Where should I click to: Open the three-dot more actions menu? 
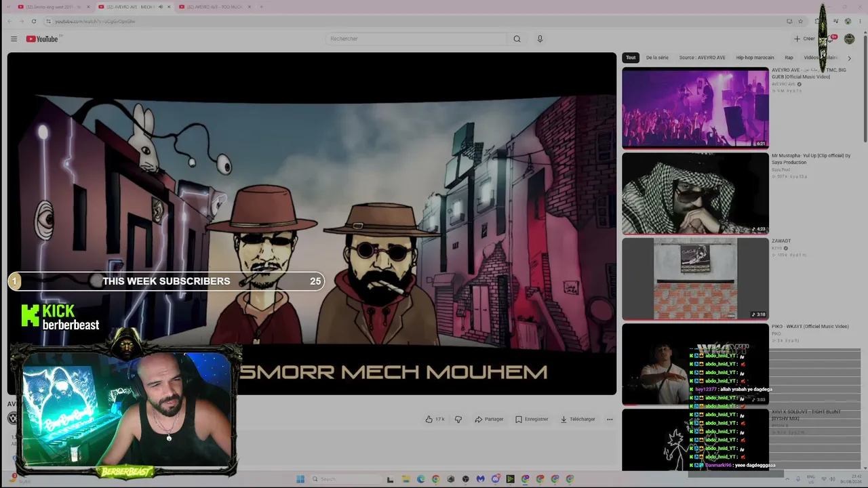610,419
